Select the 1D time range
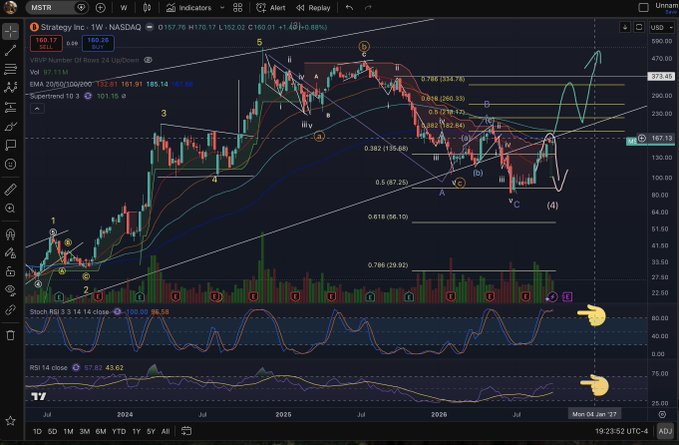679x445 pixels. 37,431
